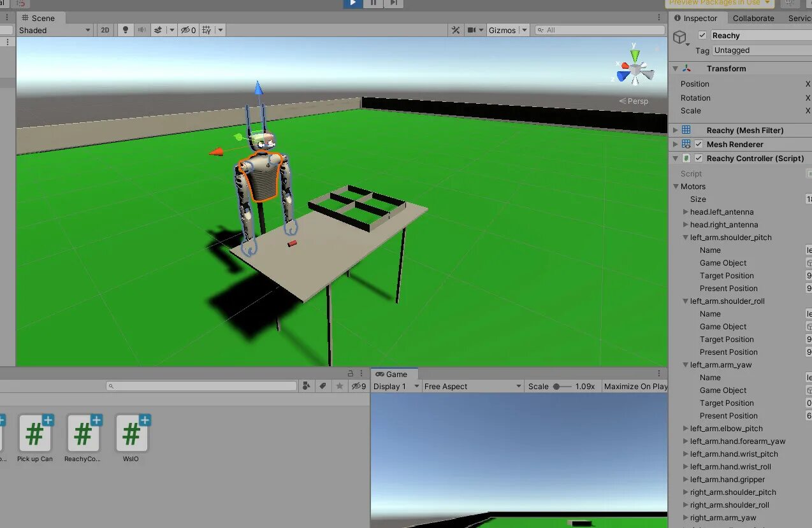812x528 pixels.
Task: Select the Pick up Can script asset
Action: click(x=35, y=438)
